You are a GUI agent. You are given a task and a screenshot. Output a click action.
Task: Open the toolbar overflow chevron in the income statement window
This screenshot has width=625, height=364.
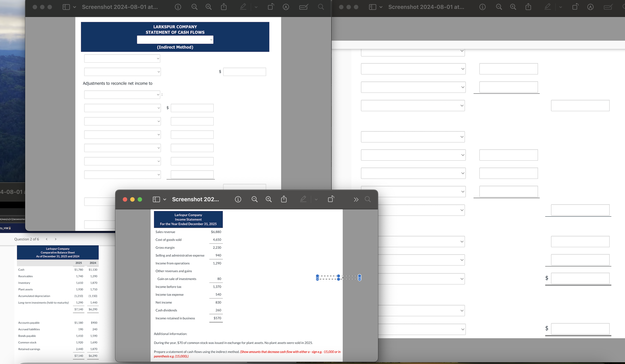pos(356,199)
